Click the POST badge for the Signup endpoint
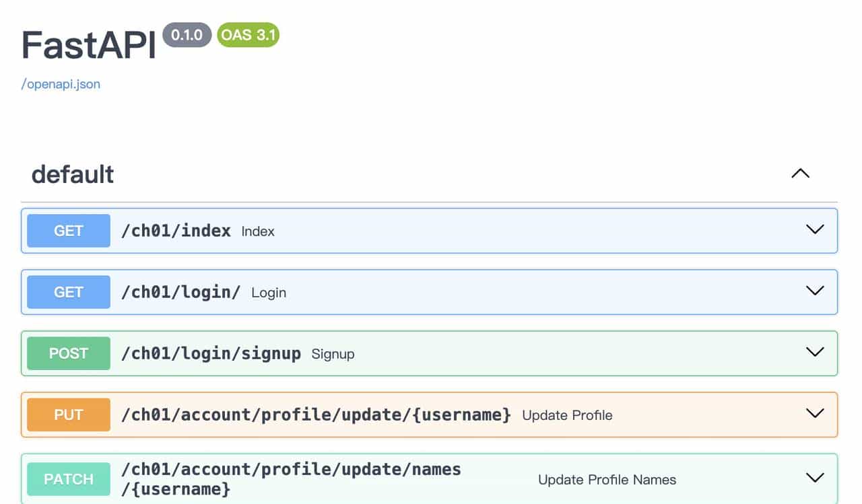This screenshot has height=504, width=862. [x=68, y=353]
